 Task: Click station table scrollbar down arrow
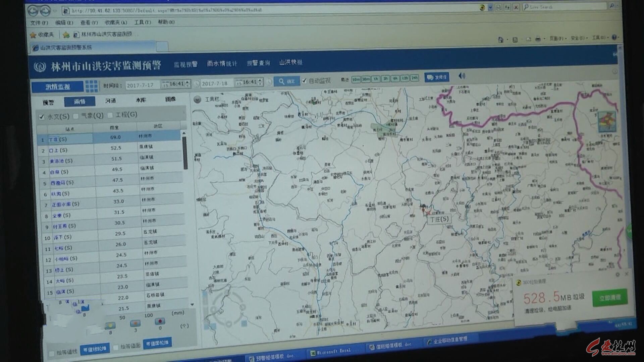192,305
